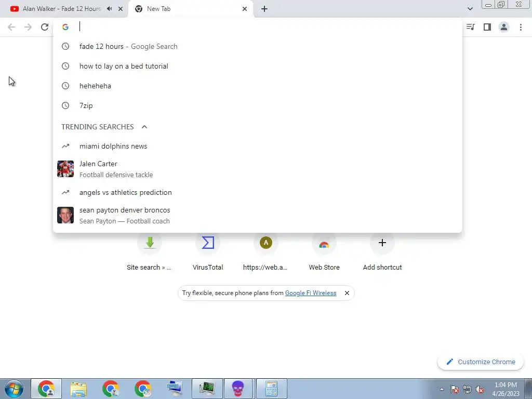Open the tab search dropdown arrow

470,9
